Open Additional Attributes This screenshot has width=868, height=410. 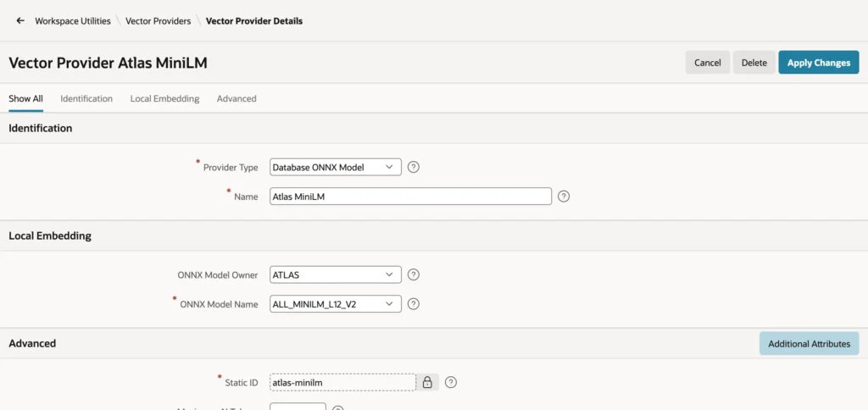(809, 344)
